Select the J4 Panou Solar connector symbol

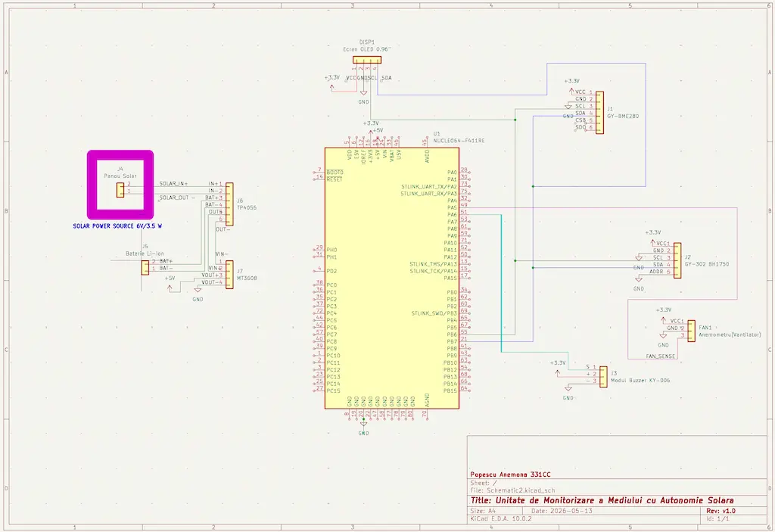pyautogui.click(x=120, y=191)
